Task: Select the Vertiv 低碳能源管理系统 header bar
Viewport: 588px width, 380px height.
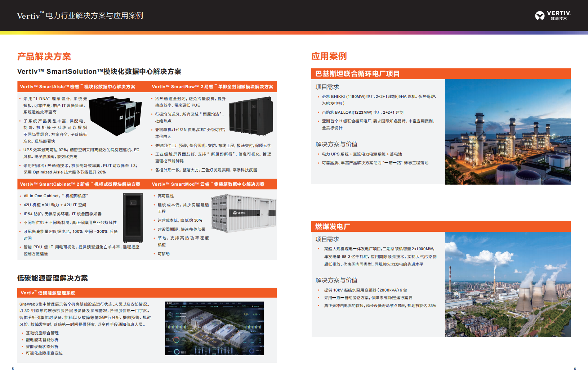Action: click(x=147, y=293)
